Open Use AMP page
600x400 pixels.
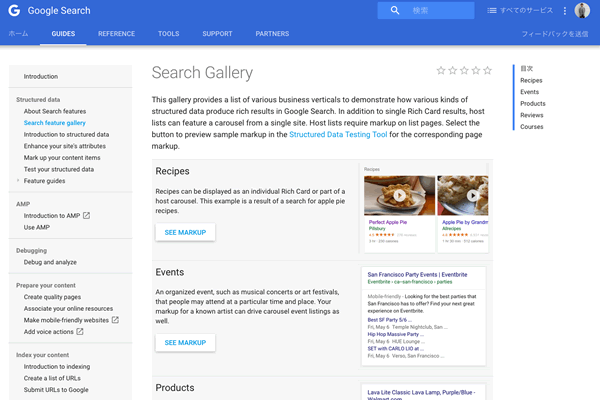(x=37, y=227)
